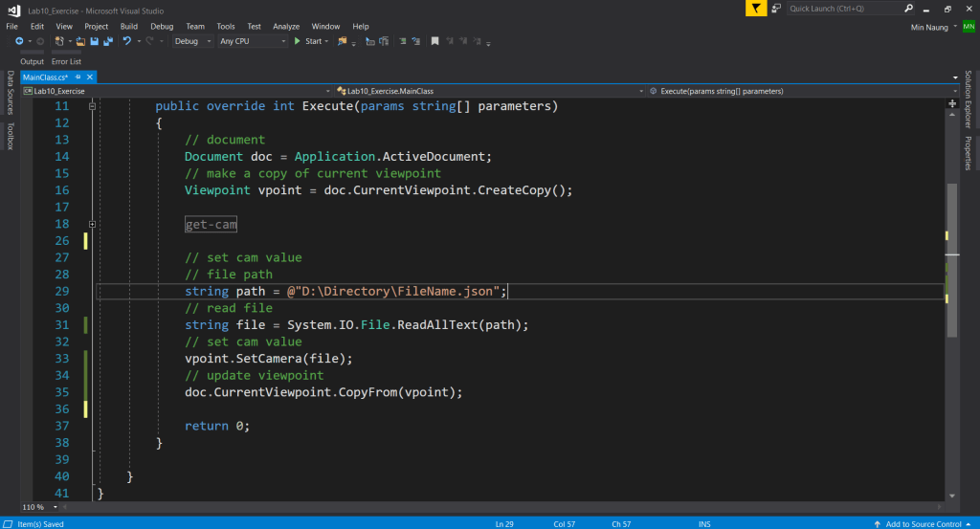Click the Save All toolbar icon

(x=108, y=42)
